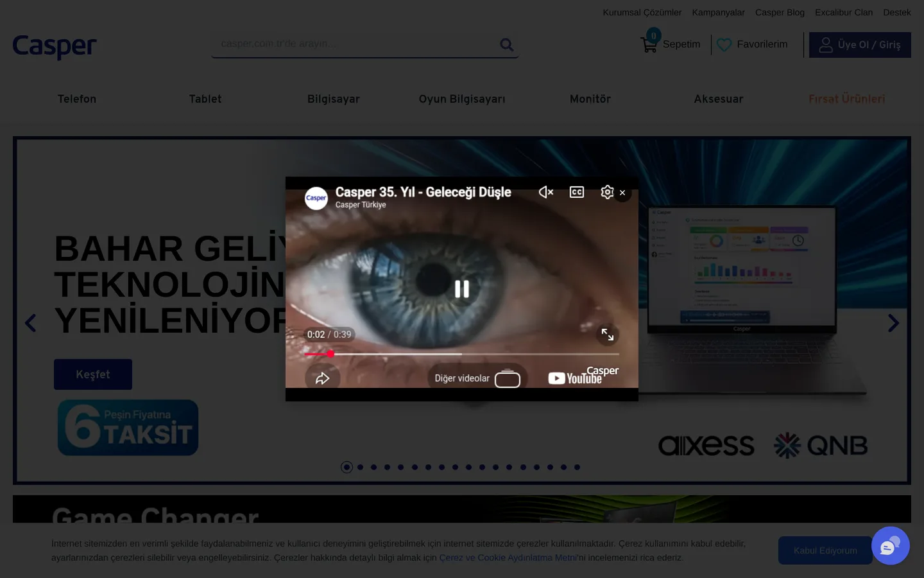Pause the Casper 35. Yıl video

pyautogui.click(x=462, y=289)
